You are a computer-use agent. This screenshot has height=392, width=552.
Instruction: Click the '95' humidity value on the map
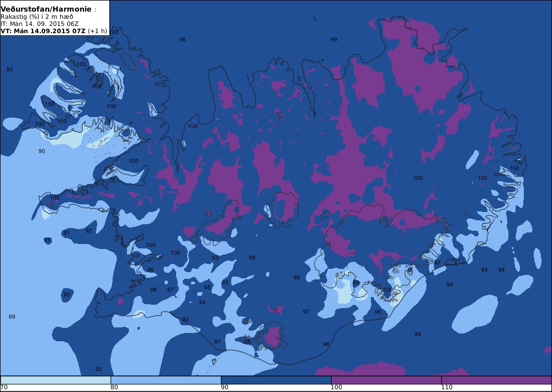tap(208, 288)
